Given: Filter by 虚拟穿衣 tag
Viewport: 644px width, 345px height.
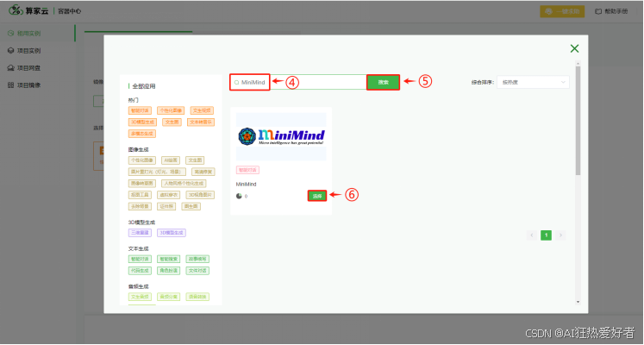Looking at the screenshot, I should pyautogui.click(x=168, y=195).
